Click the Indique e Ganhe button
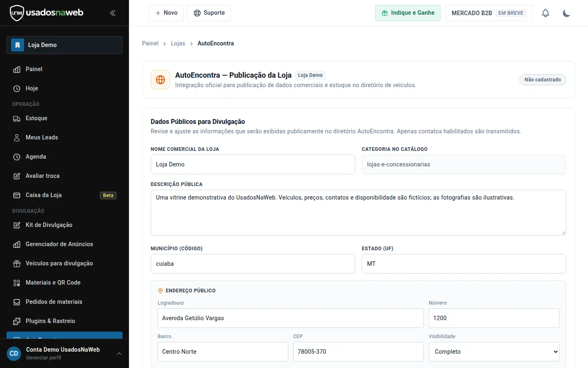Image resolution: width=588 pixels, height=368 pixels. [x=408, y=13]
